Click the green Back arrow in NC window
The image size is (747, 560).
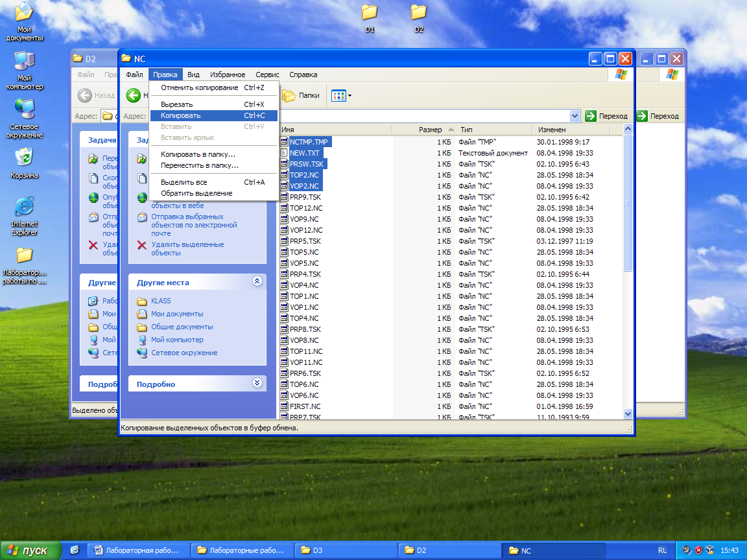(x=134, y=96)
